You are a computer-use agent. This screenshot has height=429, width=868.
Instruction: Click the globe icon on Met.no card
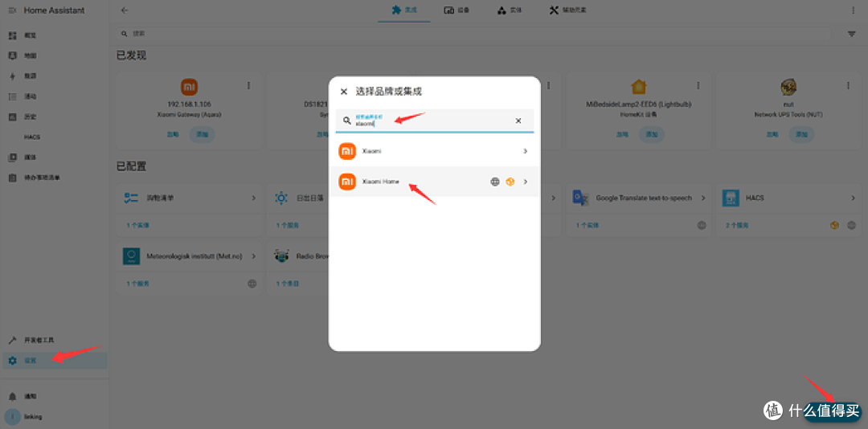point(252,284)
